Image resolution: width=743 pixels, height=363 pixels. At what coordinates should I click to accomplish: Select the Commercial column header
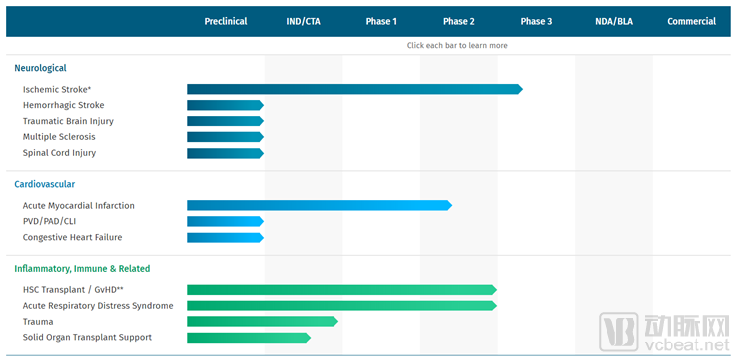[x=691, y=21]
